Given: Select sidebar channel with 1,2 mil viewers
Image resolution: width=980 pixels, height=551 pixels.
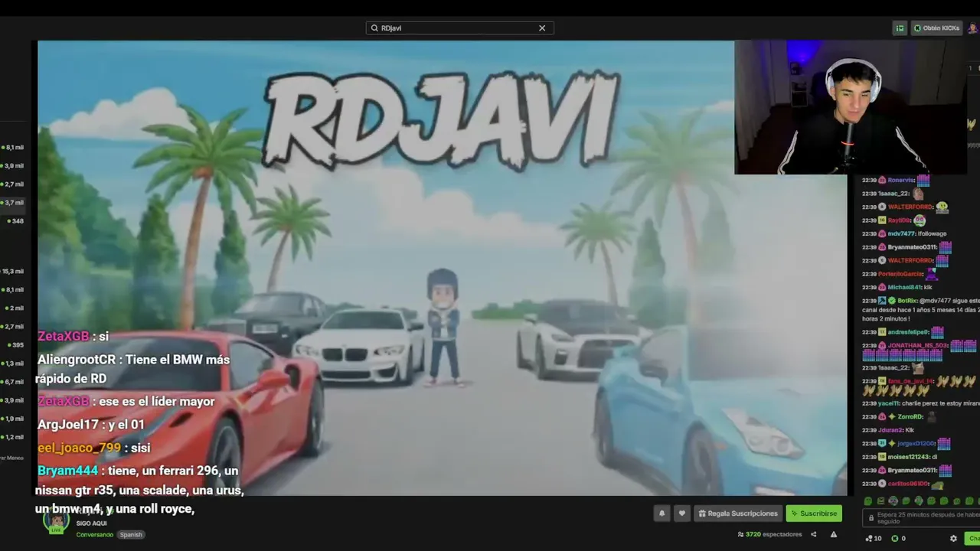Looking at the screenshot, I should pyautogui.click(x=13, y=437).
